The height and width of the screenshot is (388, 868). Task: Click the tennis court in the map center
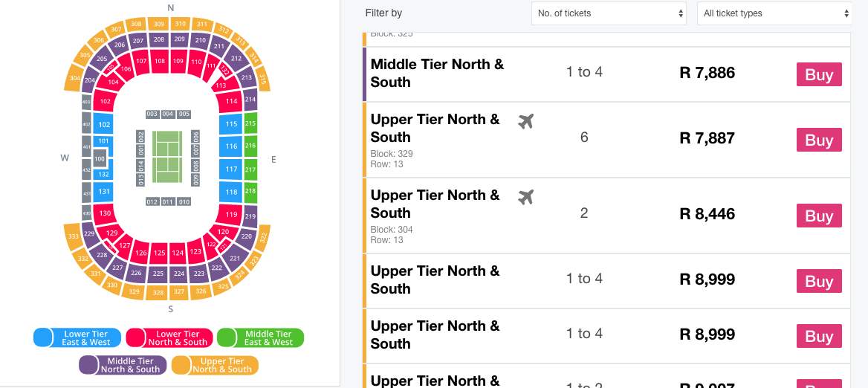[167, 157]
